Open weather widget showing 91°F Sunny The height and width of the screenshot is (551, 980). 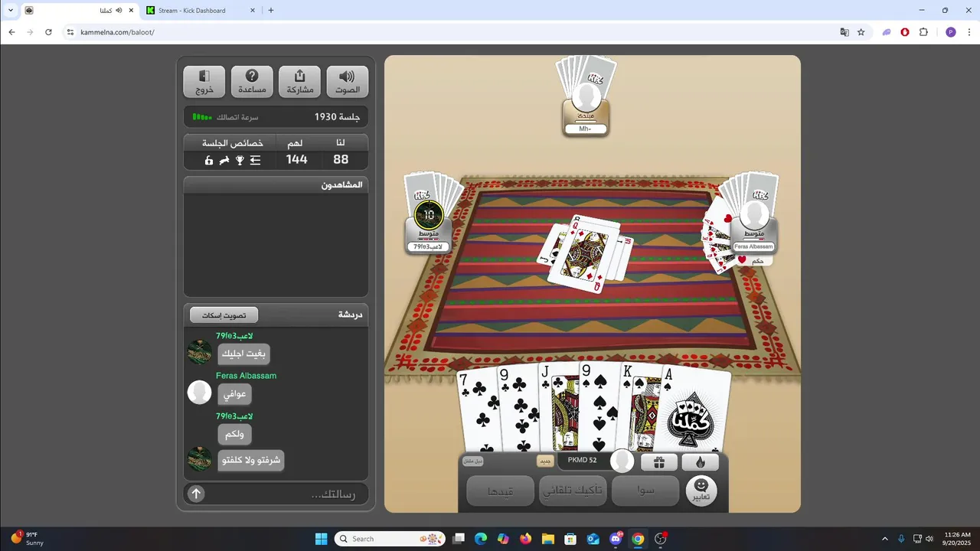(x=28, y=539)
